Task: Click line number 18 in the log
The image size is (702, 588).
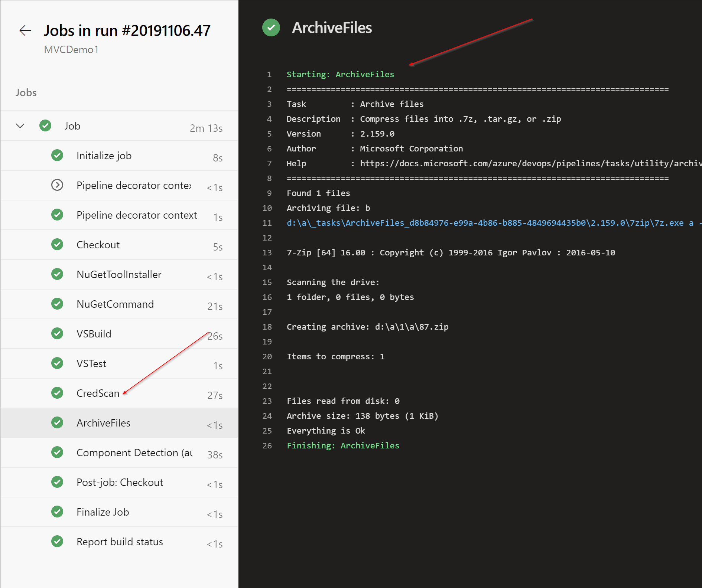Action: point(267,327)
